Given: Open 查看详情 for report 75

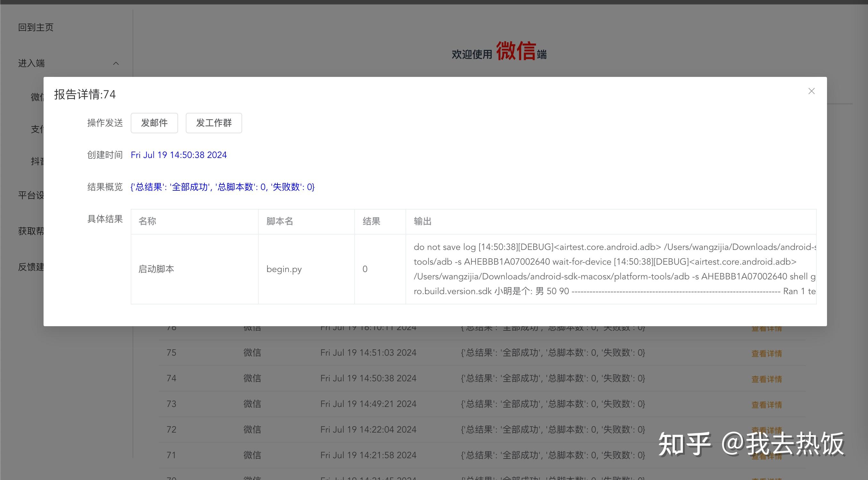Looking at the screenshot, I should (x=766, y=353).
